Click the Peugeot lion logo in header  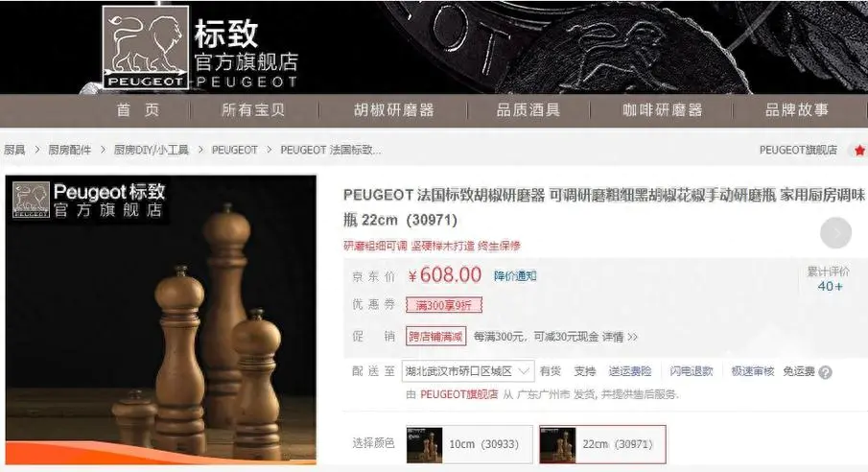[146, 47]
